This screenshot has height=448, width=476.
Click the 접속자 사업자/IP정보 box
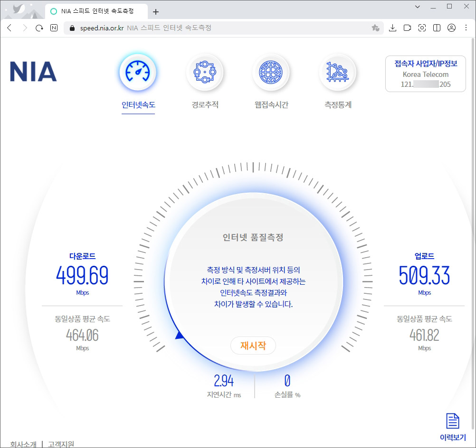(x=425, y=74)
